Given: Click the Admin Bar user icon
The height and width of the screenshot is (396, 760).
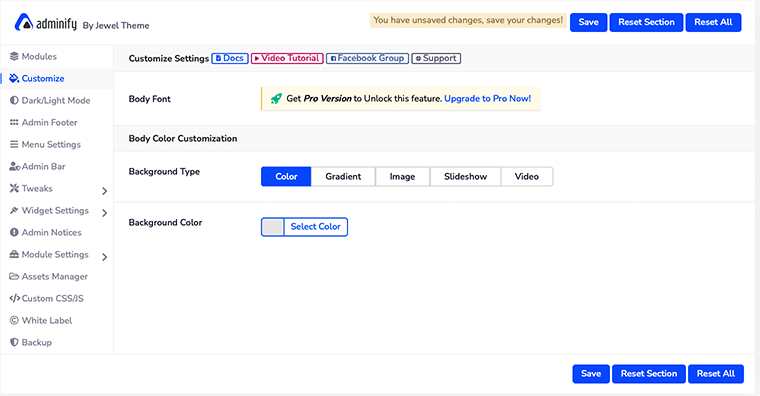Looking at the screenshot, I should (x=15, y=166).
